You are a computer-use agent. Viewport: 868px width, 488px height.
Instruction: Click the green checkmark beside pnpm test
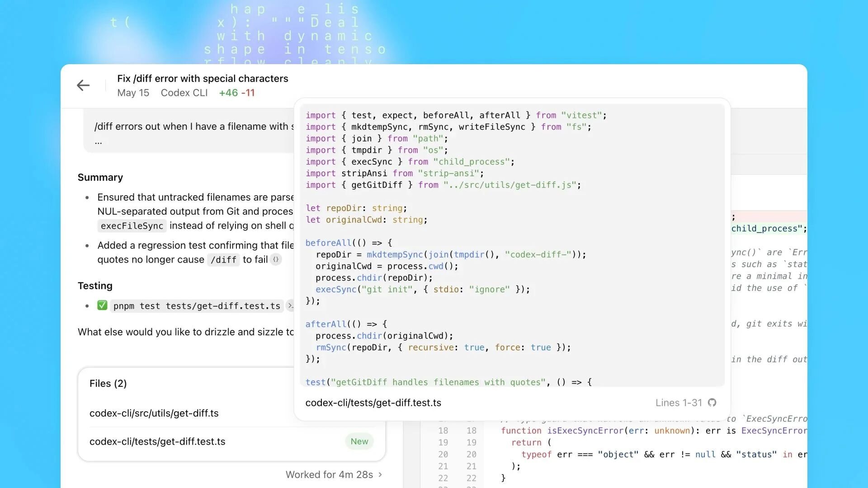(102, 305)
